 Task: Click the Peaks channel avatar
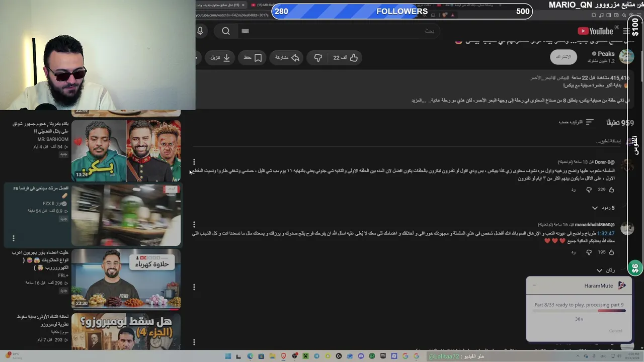(626, 57)
